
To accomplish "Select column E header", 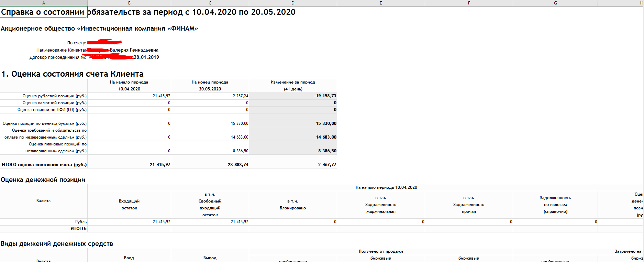I will [x=381, y=3].
